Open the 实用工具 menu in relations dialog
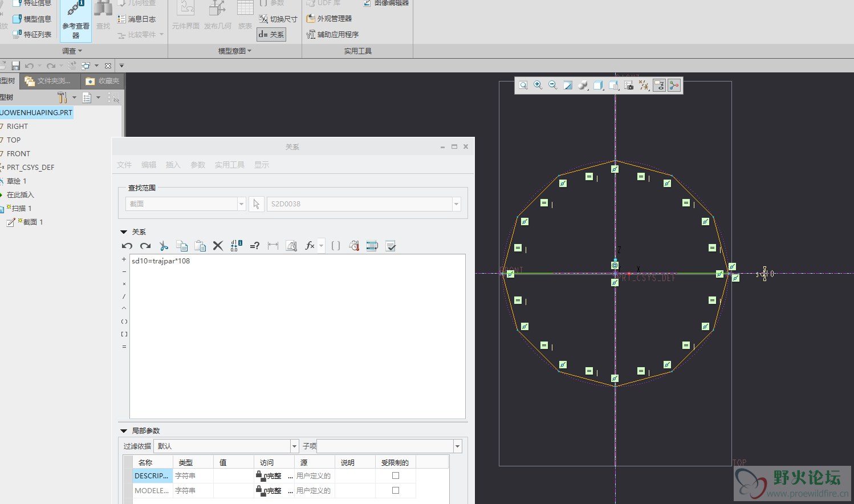Image resolution: width=854 pixels, height=504 pixels. [x=230, y=165]
